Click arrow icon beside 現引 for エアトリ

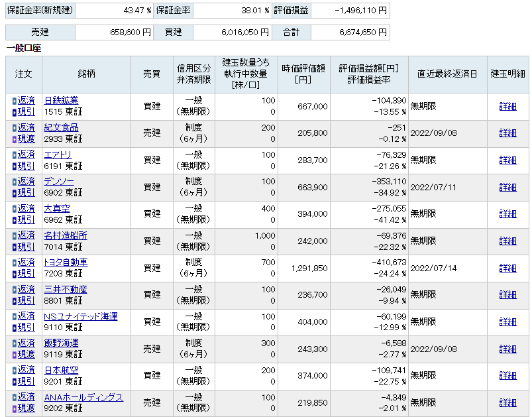pos(14,166)
